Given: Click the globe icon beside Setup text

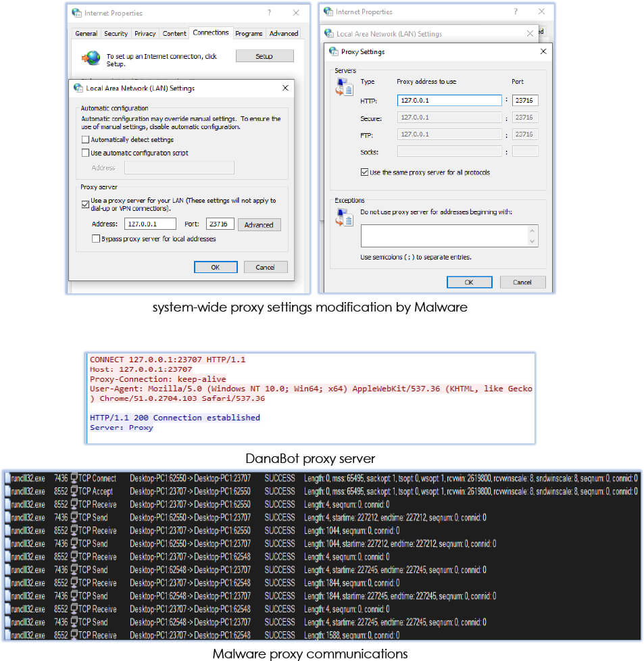Looking at the screenshot, I should click(x=90, y=58).
